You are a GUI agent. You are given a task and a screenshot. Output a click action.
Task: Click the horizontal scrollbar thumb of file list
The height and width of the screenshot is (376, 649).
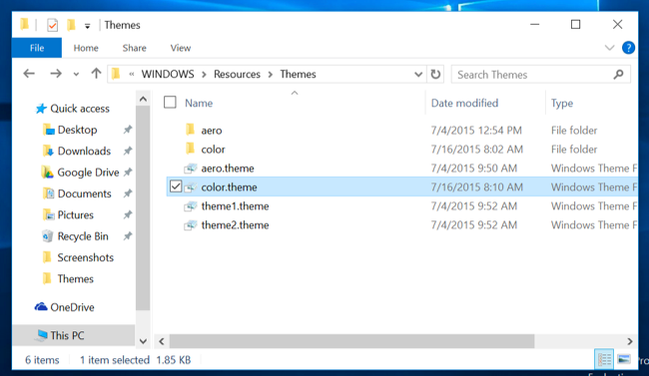point(352,341)
